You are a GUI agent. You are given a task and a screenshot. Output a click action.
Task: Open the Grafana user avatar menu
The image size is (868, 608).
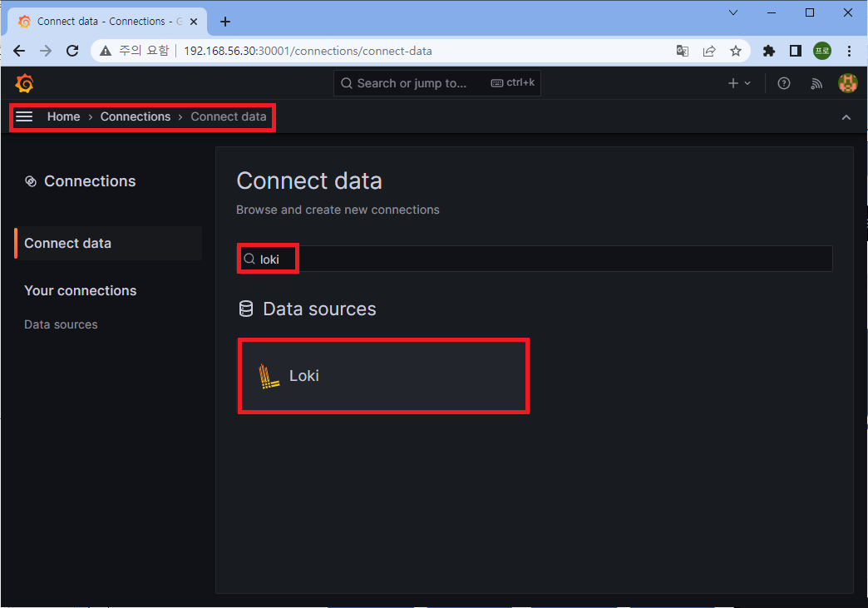[x=847, y=83]
